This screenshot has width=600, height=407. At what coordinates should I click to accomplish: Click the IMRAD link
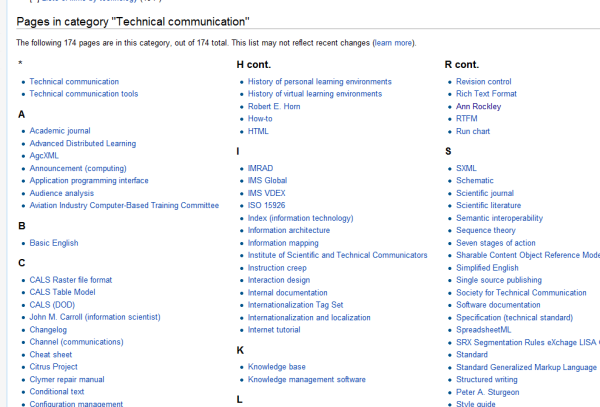coord(260,168)
